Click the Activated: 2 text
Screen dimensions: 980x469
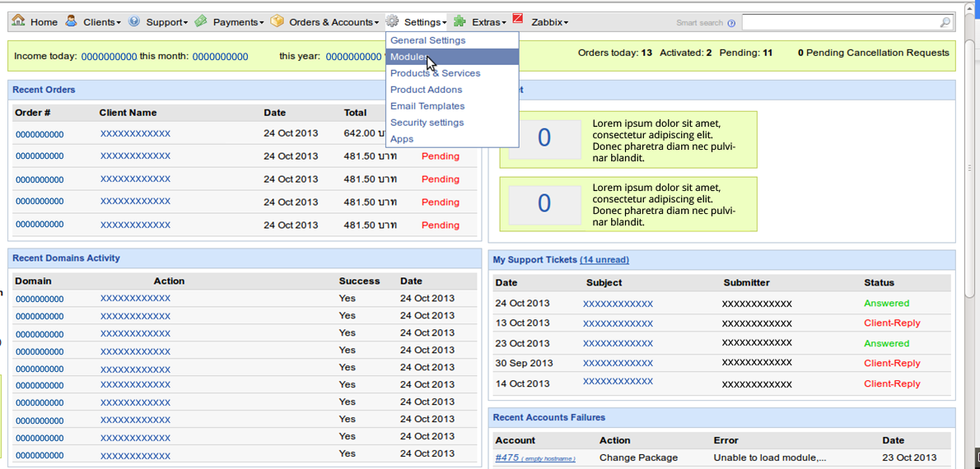point(686,53)
